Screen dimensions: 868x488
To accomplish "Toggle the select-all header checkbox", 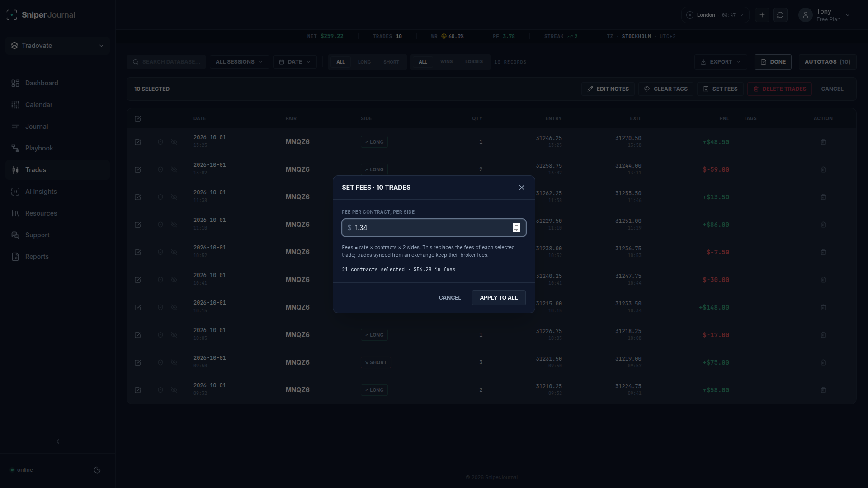I will [x=138, y=119].
